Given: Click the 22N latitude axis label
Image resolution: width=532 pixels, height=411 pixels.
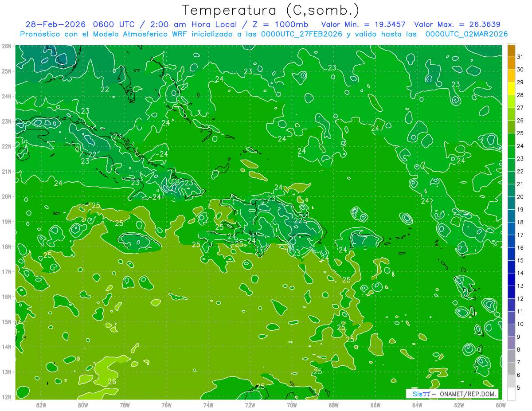Looking at the screenshot, I should (6, 146).
